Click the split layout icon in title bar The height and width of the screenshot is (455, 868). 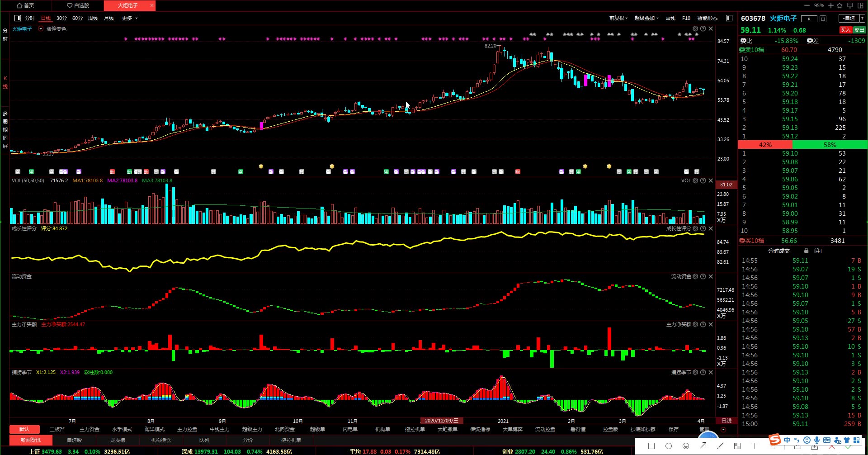click(x=860, y=5)
